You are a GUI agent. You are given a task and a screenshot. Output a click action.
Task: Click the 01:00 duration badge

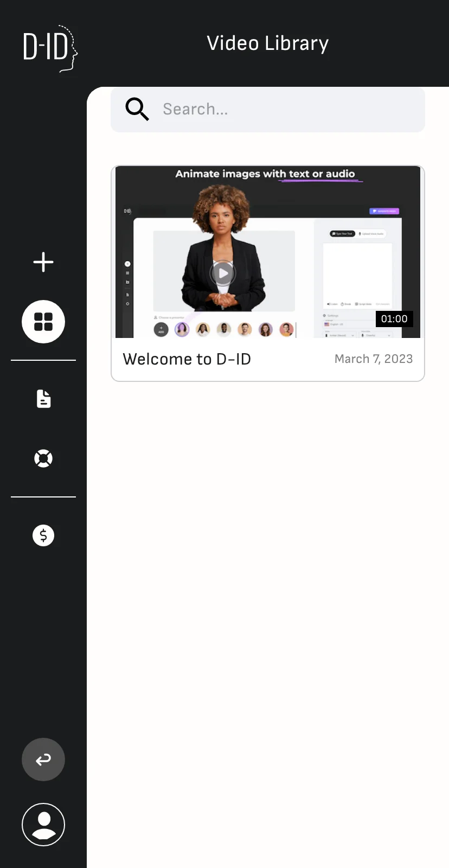tap(394, 319)
